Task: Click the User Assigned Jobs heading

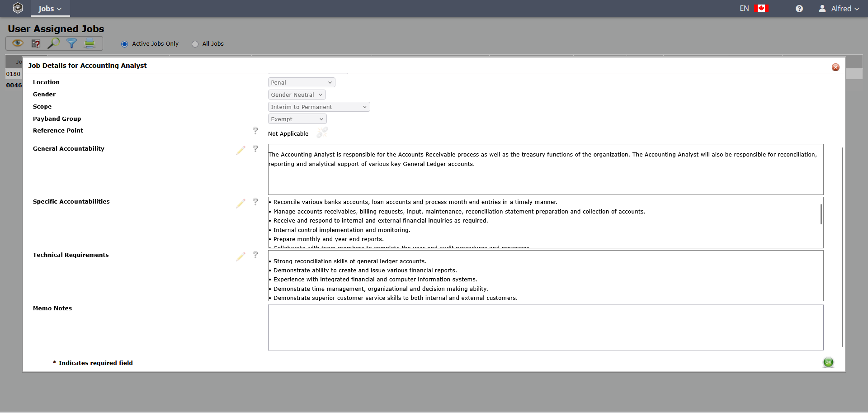Action: point(56,28)
